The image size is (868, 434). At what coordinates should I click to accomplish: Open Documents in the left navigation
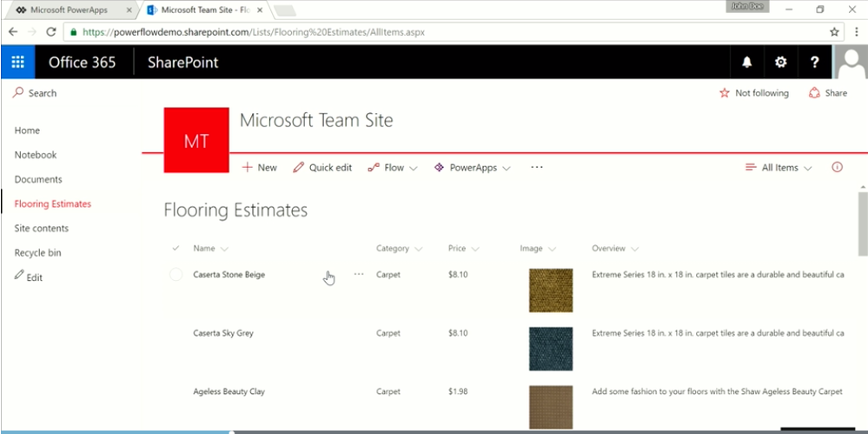point(38,179)
